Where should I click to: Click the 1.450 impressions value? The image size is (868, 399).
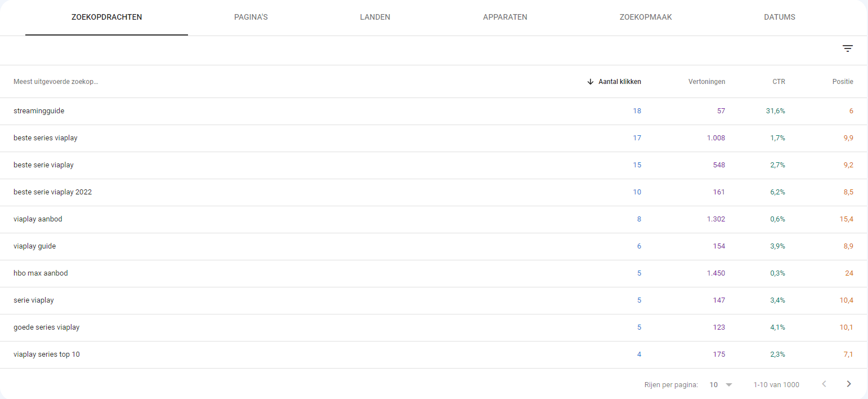pos(716,273)
